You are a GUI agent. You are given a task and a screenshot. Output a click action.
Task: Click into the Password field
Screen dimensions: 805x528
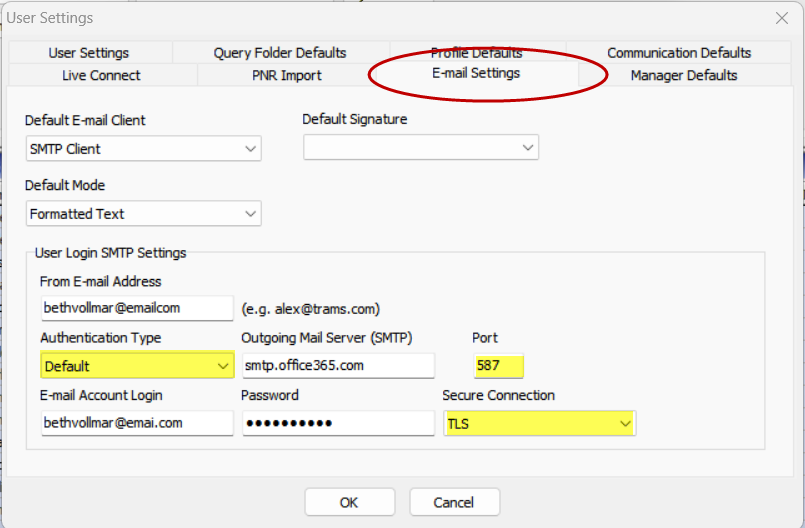(x=338, y=423)
